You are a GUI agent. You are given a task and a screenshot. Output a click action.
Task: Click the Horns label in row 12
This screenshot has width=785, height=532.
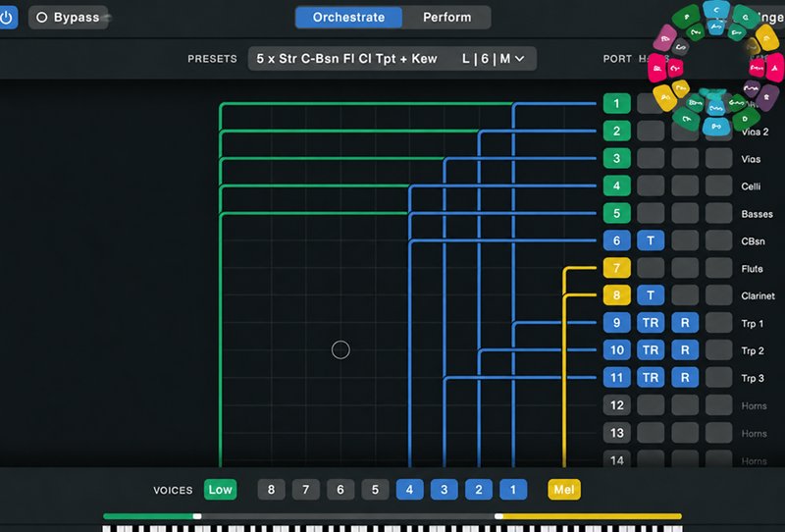pyautogui.click(x=754, y=405)
